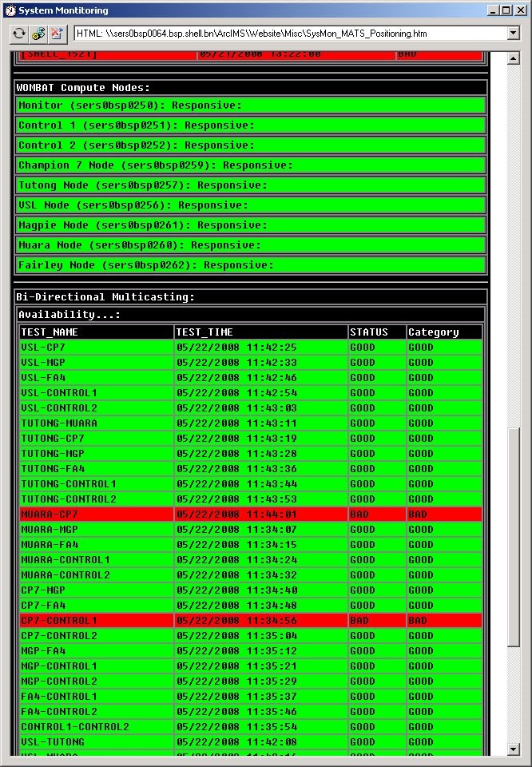532x767 pixels.
Task: Click the vertical scrollbar thumb
Action: tap(513, 537)
